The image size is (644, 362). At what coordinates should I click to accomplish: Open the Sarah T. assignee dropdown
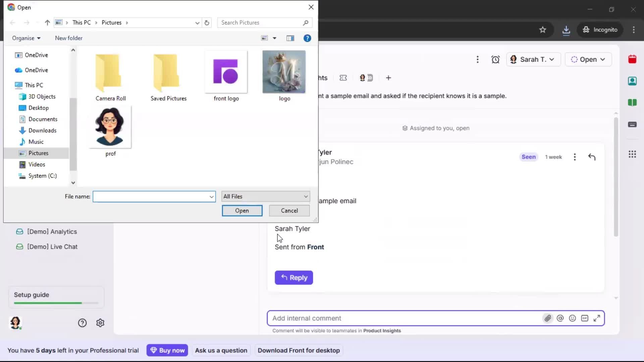[533, 59]
